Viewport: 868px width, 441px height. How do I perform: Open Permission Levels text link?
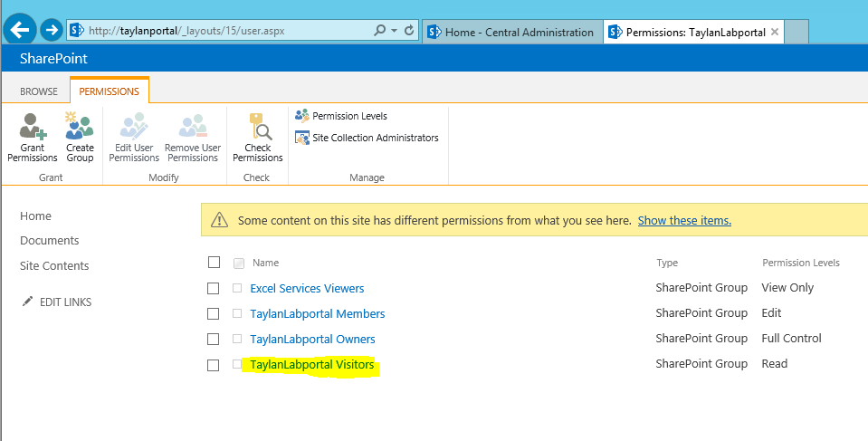pos(350,116)
